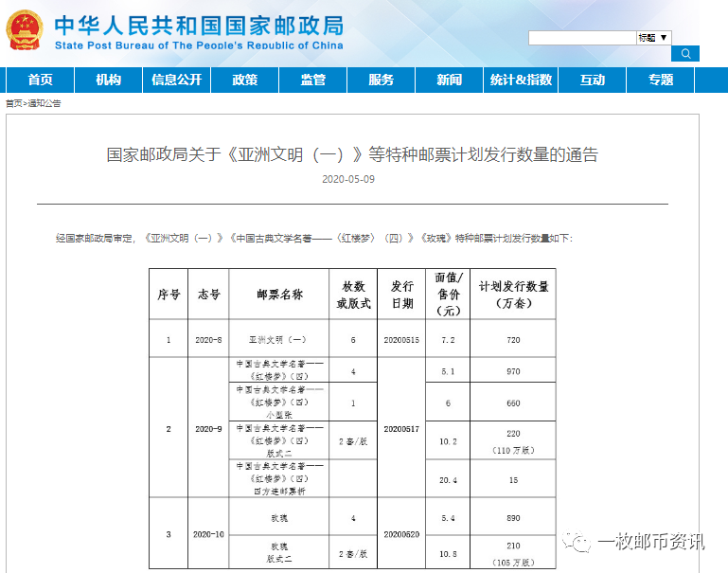Screen dimensions: 728x573
Task: Click the 970 planned quantity cell
Action: [x=513, y=371]
